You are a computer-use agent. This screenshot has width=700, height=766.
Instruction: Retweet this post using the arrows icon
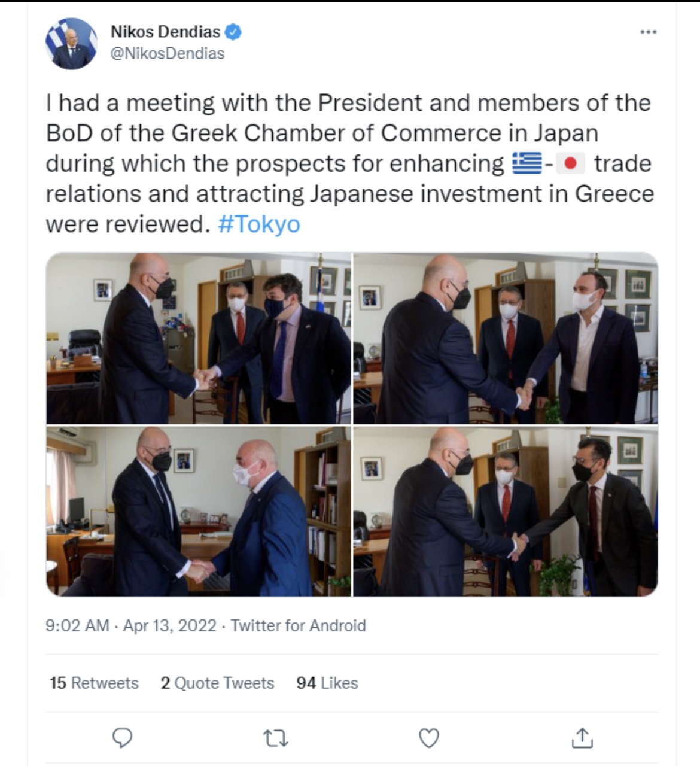pyautogui.click(x=276, y=738)
